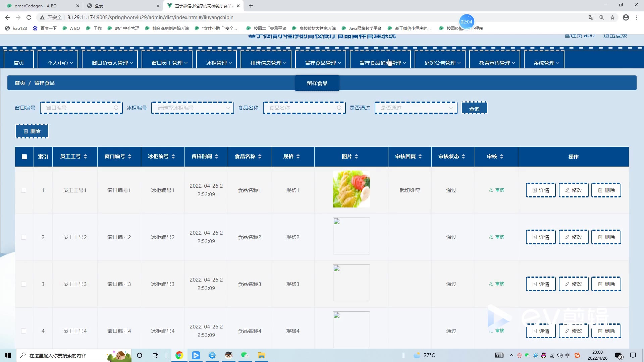
Task: Sort by 员工工号 column arrows
Action: pyautogui.click(x=85, y=157)
